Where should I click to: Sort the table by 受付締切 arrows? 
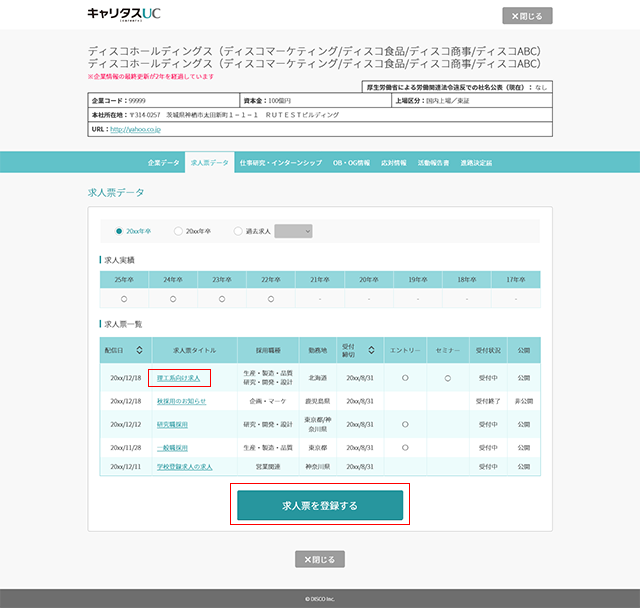click(x=371, y=350)
